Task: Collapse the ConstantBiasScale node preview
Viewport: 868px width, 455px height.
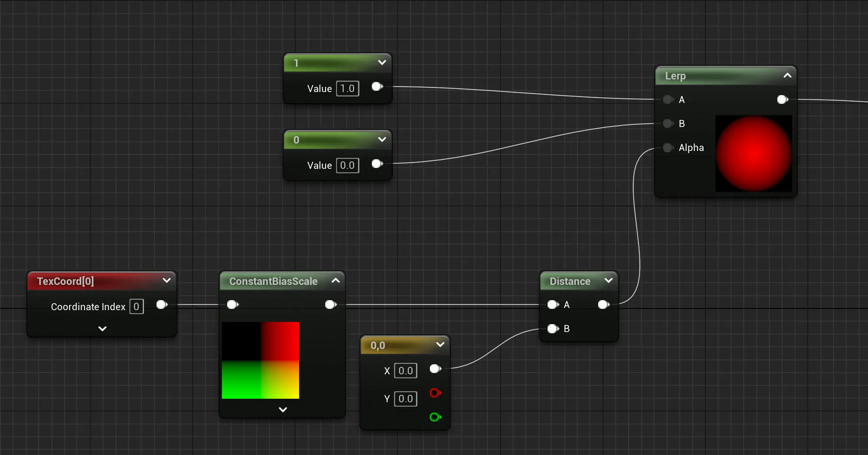Action: pos(336,281)
